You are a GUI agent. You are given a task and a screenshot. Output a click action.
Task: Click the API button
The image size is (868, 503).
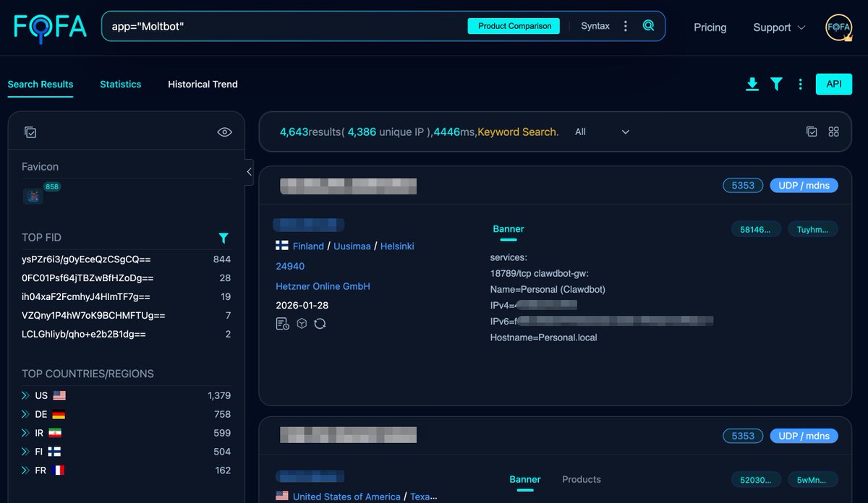coord(834,84)
